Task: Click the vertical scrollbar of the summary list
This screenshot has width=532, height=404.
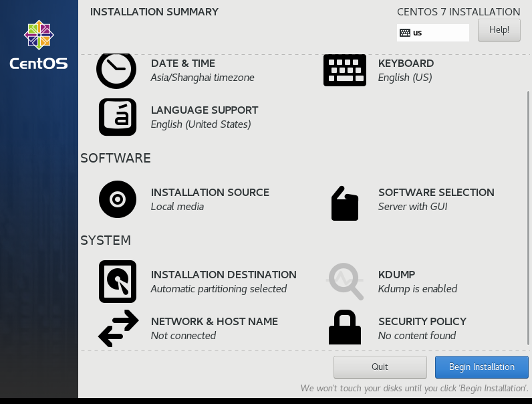Action: coord(528,217)
